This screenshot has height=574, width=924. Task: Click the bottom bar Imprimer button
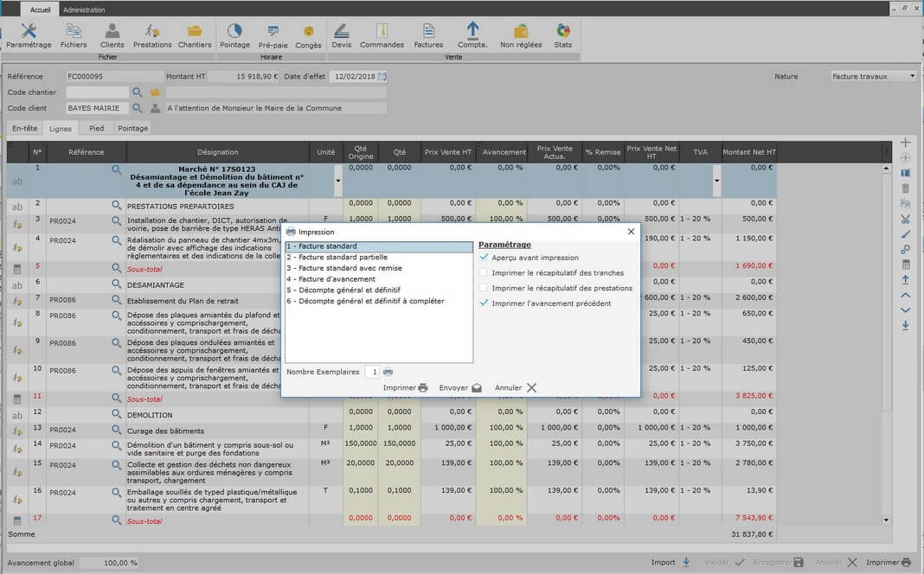pyautogui.click(x=889, y=562)
